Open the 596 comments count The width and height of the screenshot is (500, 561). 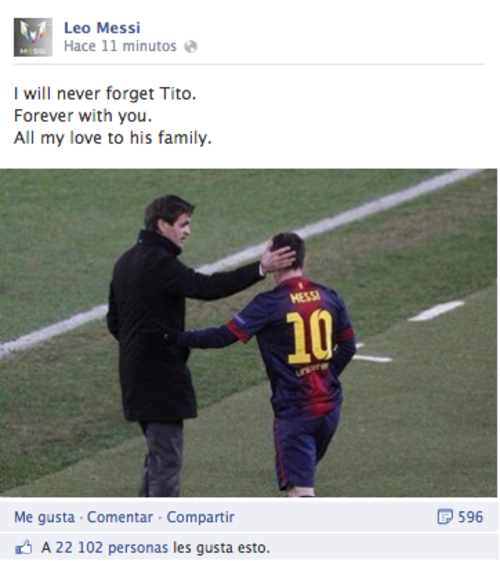click(470, 517)
